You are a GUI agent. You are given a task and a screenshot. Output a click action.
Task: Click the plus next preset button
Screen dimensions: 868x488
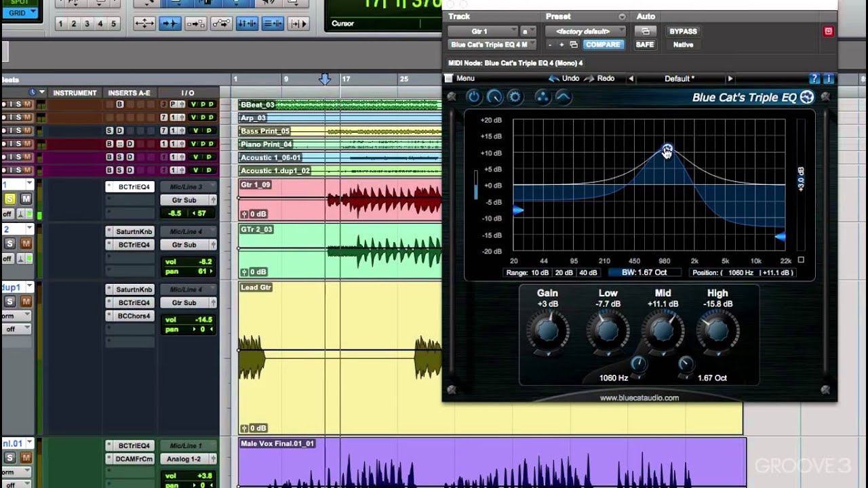tap(561, 45)
